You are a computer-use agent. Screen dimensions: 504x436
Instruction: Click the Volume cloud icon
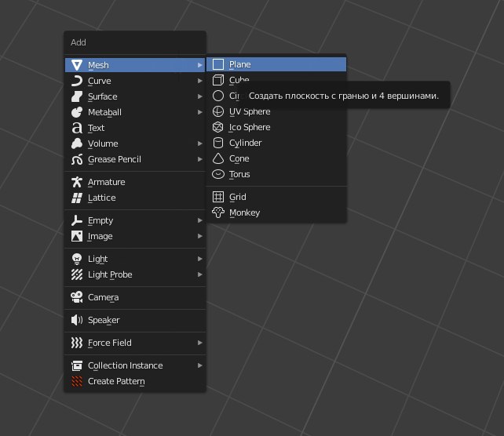pyautogui.click(x=77, y=144)
